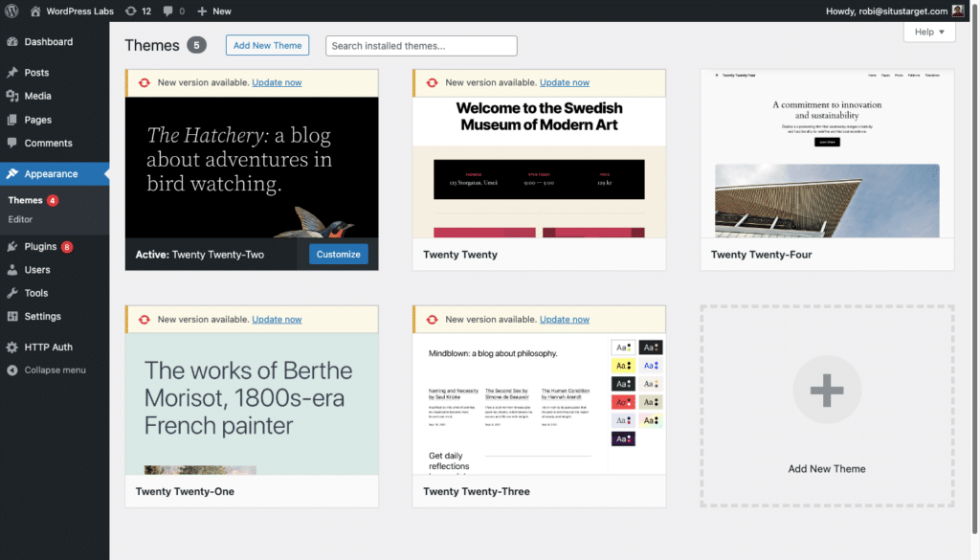Click the HTTP Auth gear icon

pyautogui.click(x=11, y=347)
